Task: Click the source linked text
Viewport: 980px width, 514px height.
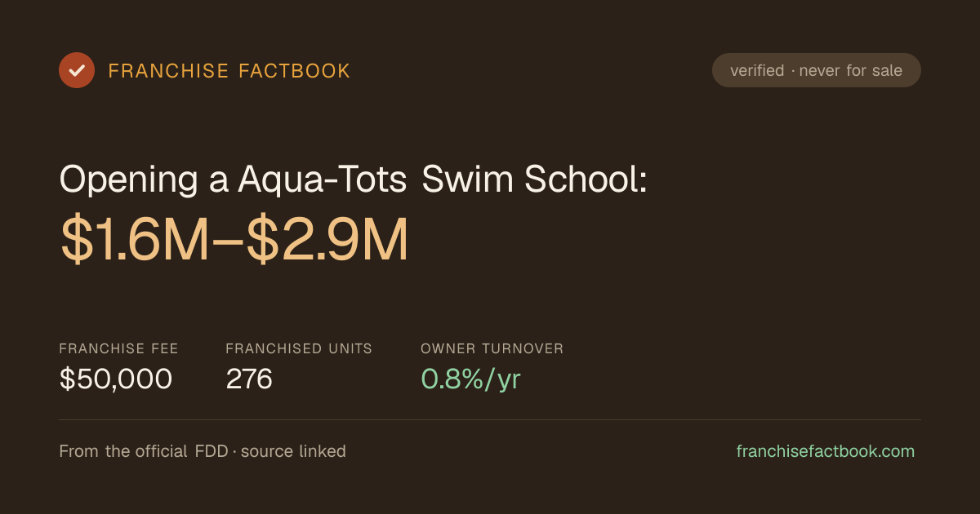Action: point(293,451)
